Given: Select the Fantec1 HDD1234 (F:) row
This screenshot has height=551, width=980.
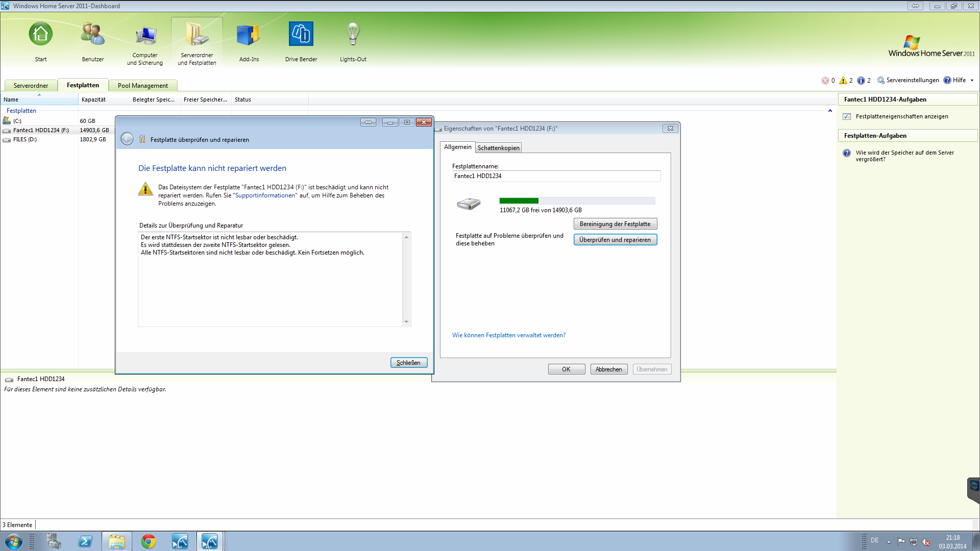Looking at the screenshot, I should [x=57, y=131].
